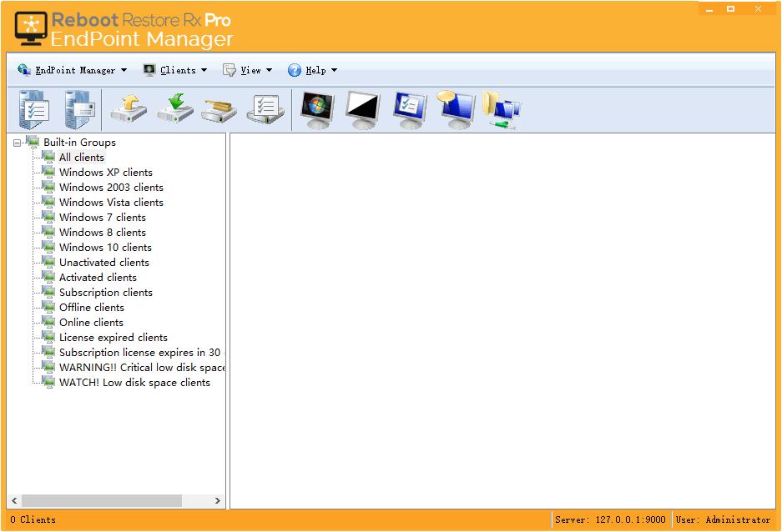Click the drive with brush icon
782x532 pixels.
[x=219, y=111]
